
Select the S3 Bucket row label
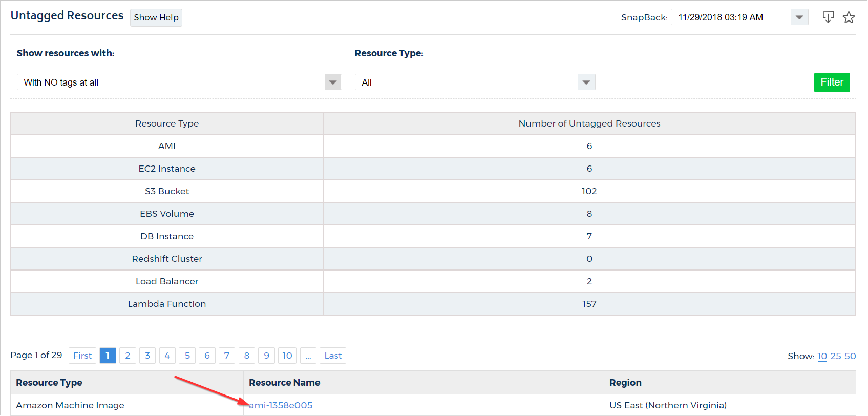[167, 191]
